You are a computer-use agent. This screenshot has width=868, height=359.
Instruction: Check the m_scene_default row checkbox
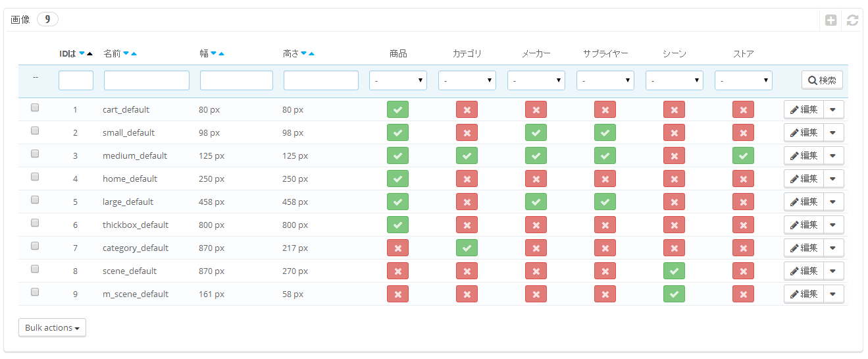(x=35, y=292)
